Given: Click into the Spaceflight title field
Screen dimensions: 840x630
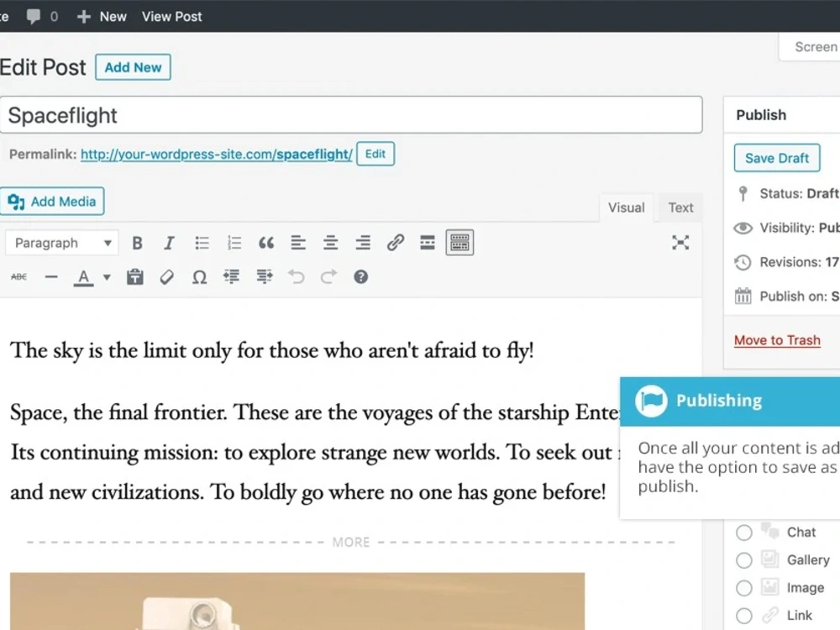Looking at the screenshot, I should [351, 115].
